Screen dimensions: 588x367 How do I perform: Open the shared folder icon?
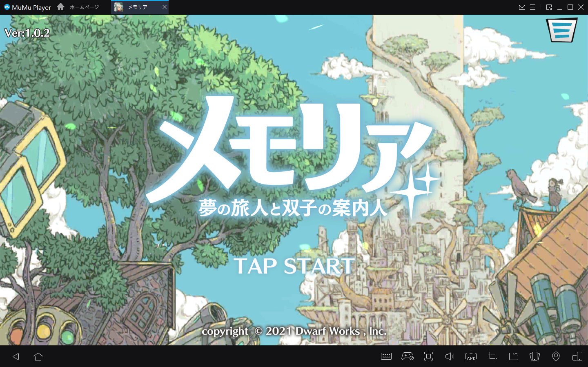tap(514, 356)
